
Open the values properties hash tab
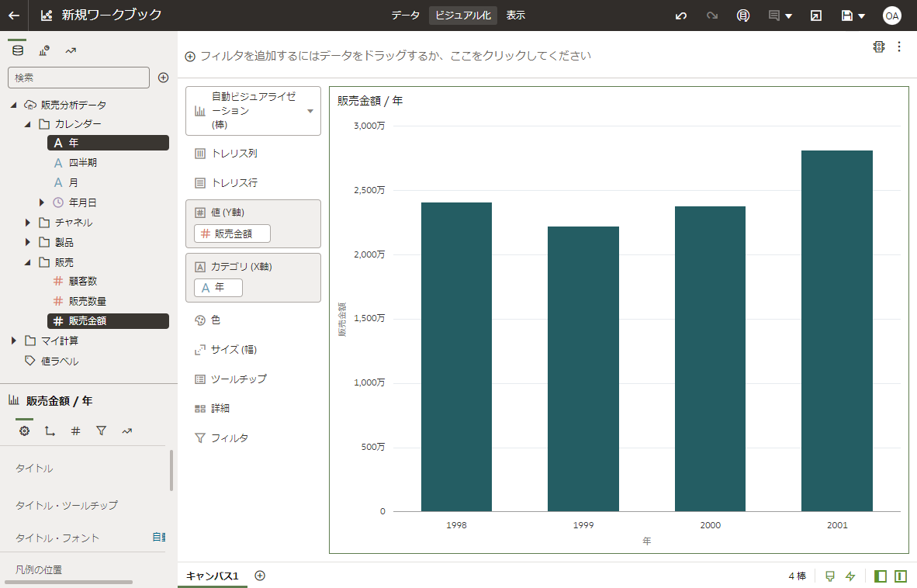75,431
